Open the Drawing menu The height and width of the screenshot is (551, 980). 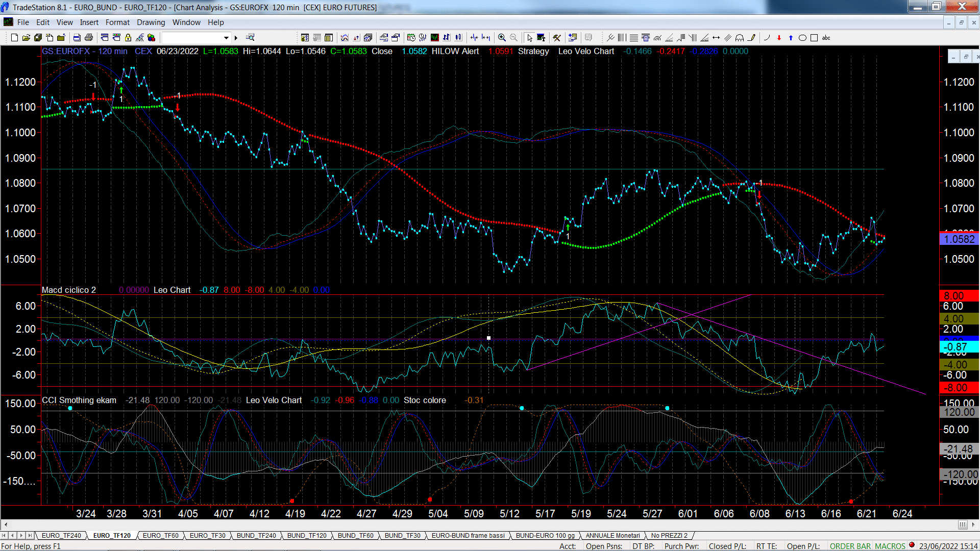[x=151, y=22]
